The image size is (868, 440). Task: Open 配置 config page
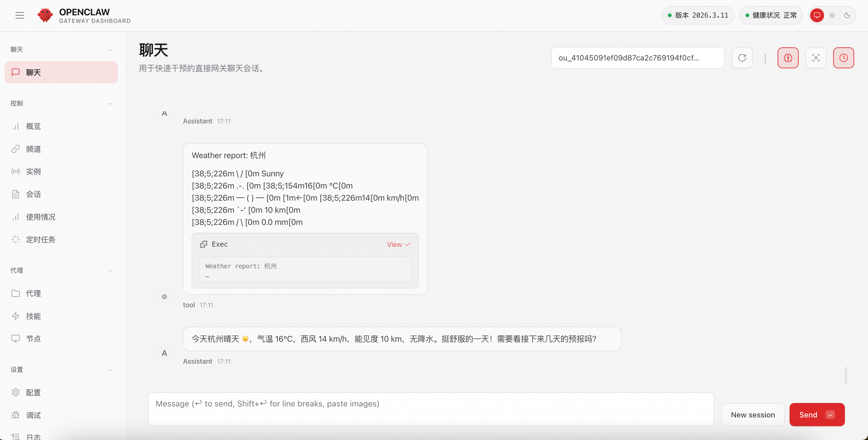[61, 392]
